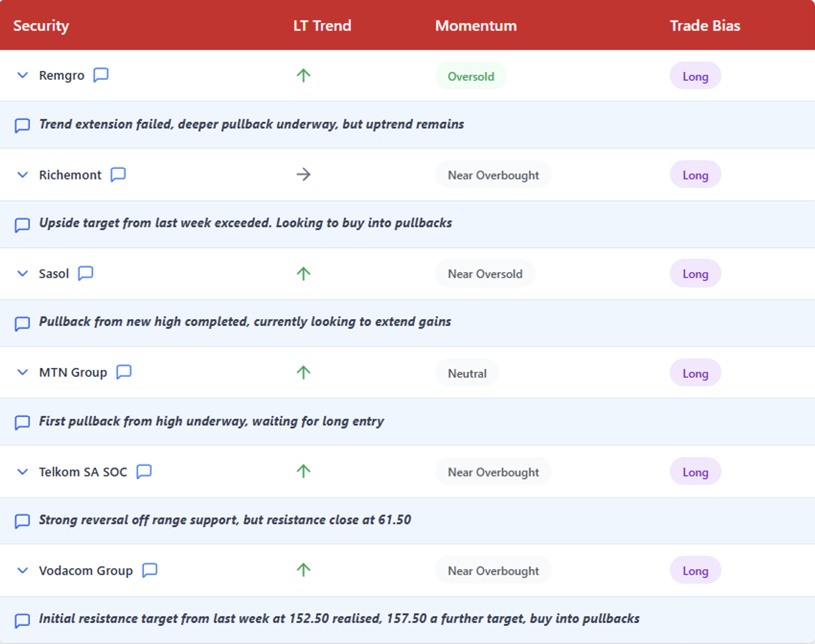Image resolution: width=815 pixels, height=644 pixels.
Task: Click the note 'Trend extension failed, deeper pullback underway'
Action: point(251,124)
